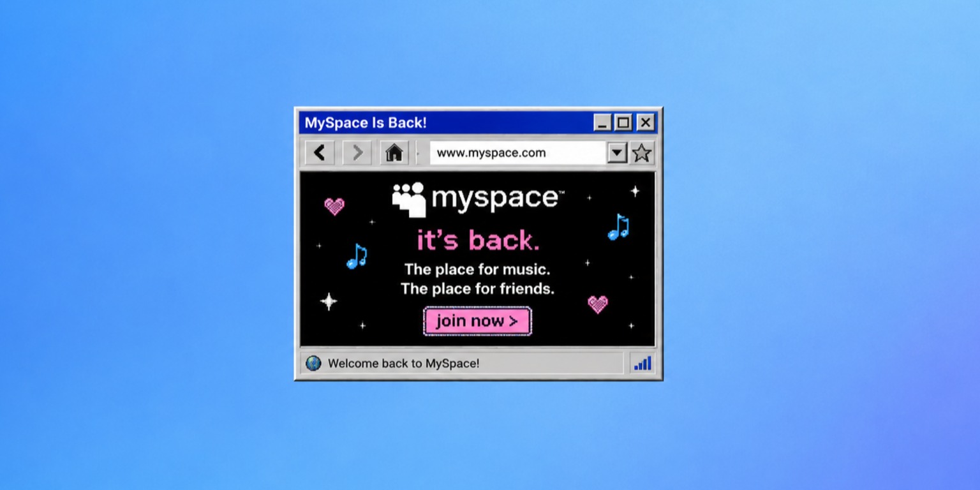Click 'The place for friends.' text
The height and width of the screenshot is (490, 980).
[477, 289]
